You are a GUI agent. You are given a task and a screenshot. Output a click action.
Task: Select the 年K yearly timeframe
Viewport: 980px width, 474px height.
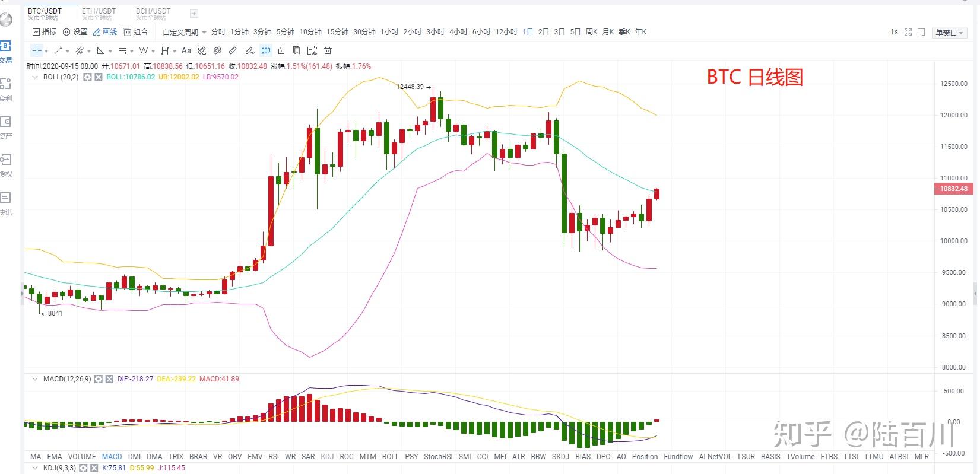tap(640, 32)
